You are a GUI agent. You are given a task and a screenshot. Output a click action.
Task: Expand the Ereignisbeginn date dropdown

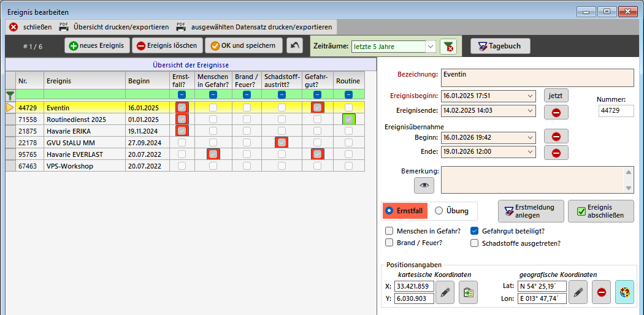click(530, 96)
